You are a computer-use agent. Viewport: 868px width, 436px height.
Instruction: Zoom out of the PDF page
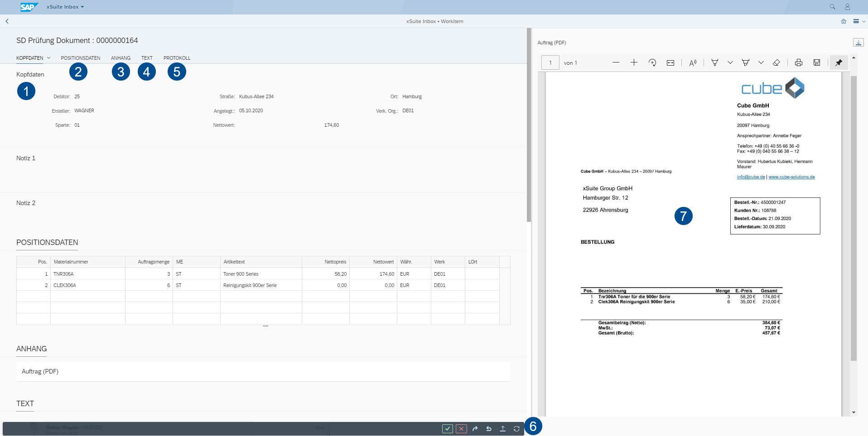click(616, 62)
